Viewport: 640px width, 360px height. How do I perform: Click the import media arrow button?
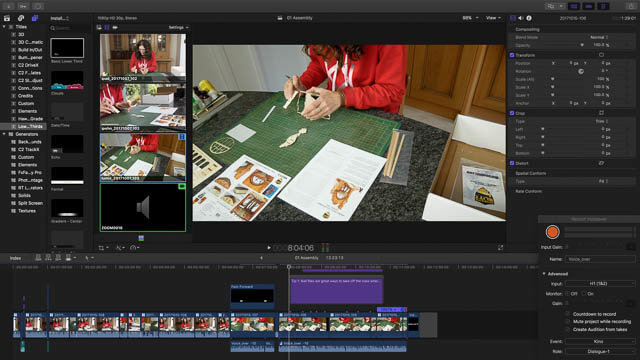tap(8, 6)
